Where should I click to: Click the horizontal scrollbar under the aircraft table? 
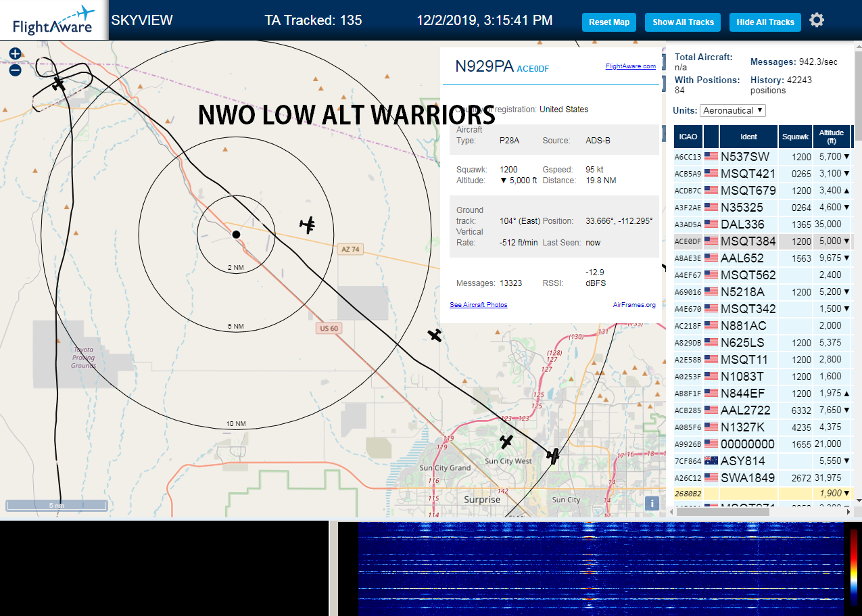(722, 512)
